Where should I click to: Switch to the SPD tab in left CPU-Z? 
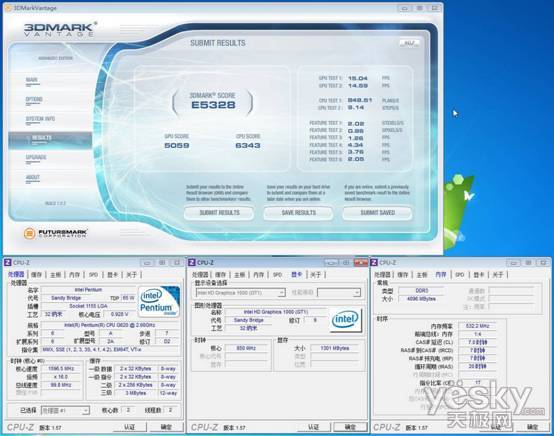coord(93,275)
